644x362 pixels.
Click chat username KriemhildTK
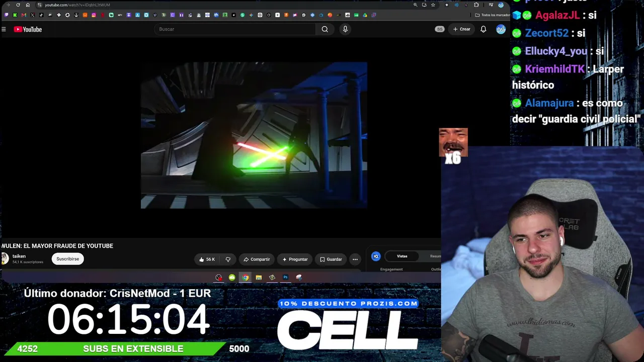tap(554, 69)
